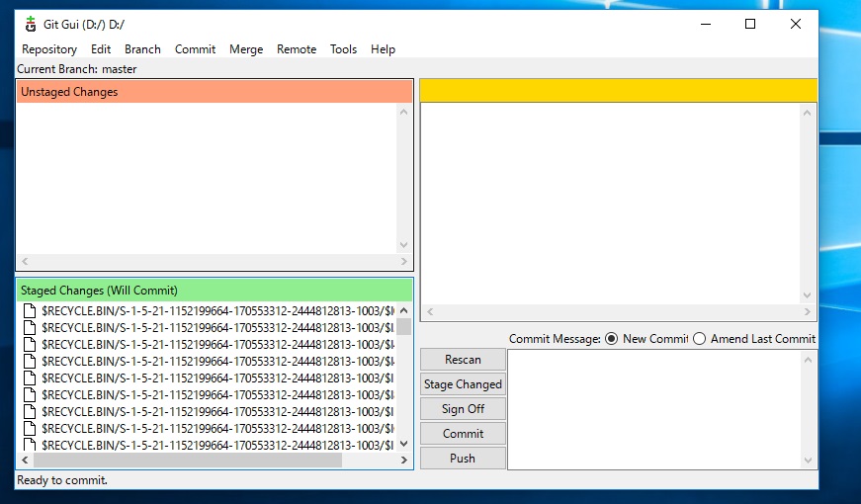Open the Remote menu

click(297, 49)
